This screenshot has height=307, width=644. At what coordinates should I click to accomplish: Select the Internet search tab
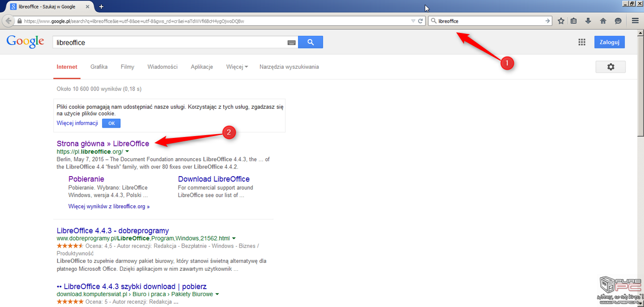tap(67, 67)
